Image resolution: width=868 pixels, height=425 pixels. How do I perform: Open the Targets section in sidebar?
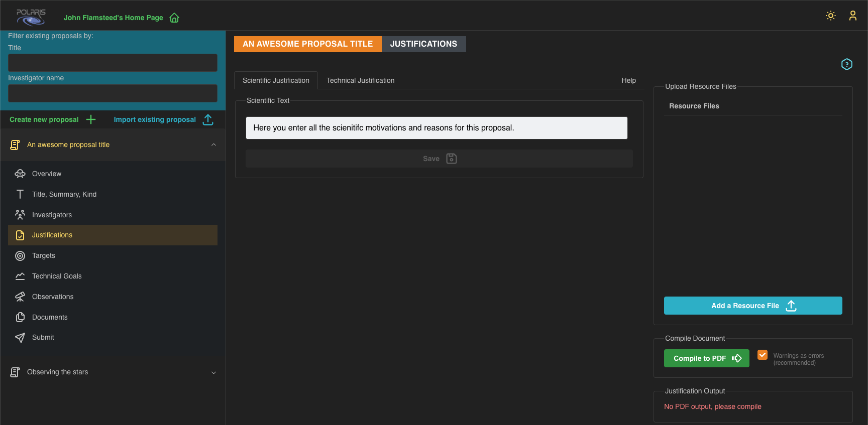coord(44,256)
